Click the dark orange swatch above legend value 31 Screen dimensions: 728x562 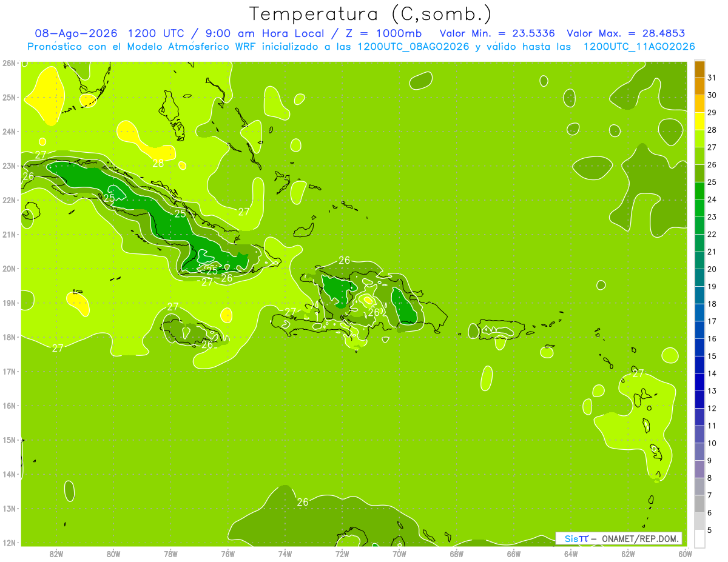[x=699, y=69]
